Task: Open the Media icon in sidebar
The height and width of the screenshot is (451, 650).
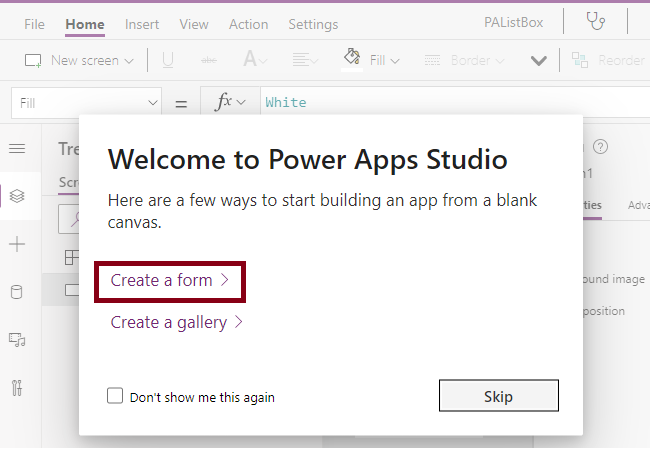Action: click(17, 340)
